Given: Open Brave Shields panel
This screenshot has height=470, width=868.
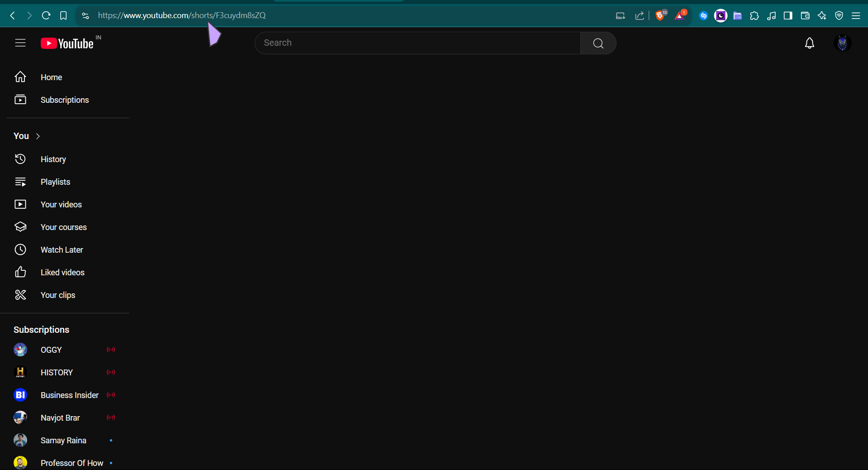Looking at the screenshot, I should [660, 15].
